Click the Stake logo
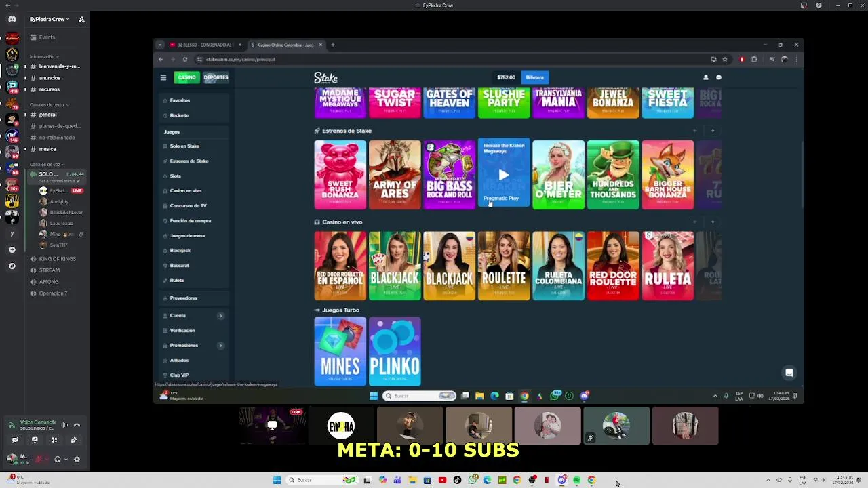868x488 pixels. (325, 77)
